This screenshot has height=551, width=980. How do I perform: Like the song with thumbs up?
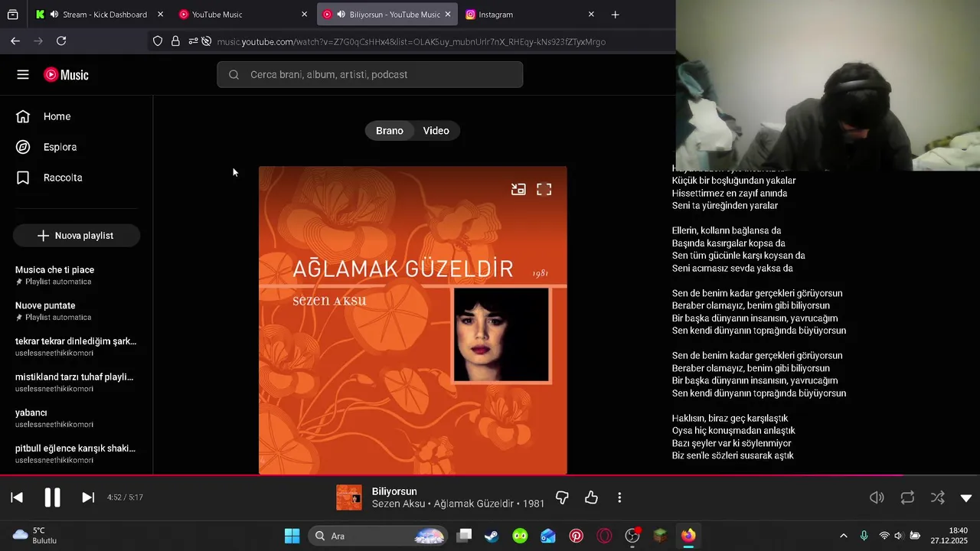[591, 497]
